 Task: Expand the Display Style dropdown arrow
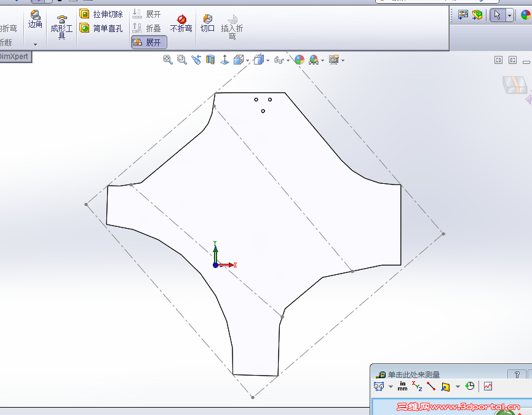click(x=268, y=61)
